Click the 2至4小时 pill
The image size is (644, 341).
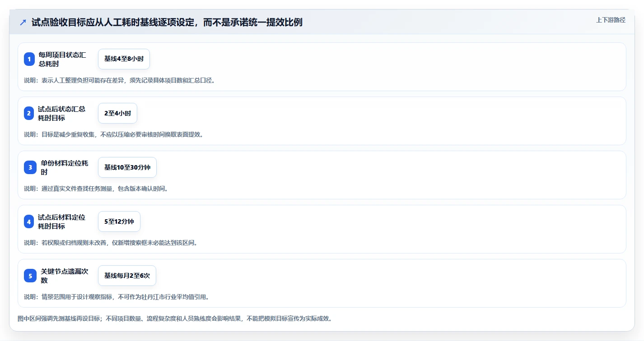[x=117, y=113]
